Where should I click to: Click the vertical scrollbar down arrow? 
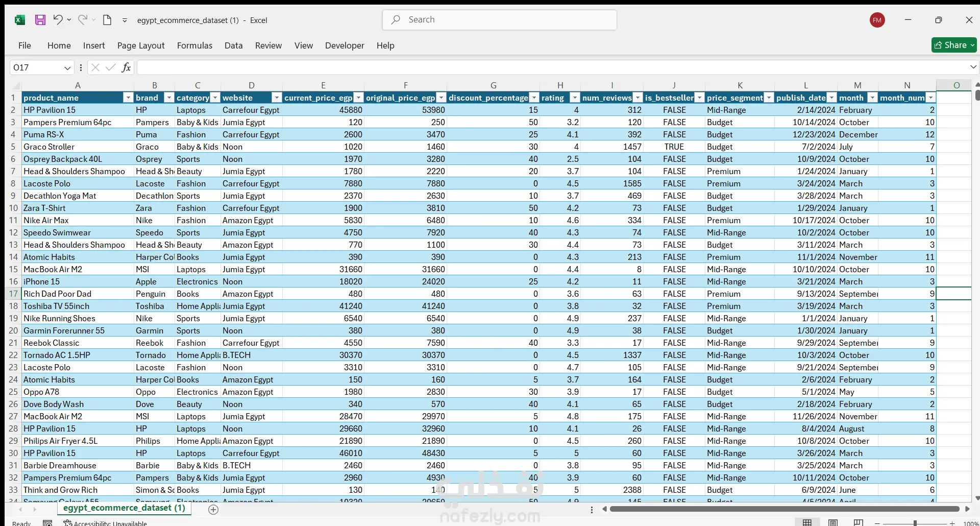[x=977, y=498]
